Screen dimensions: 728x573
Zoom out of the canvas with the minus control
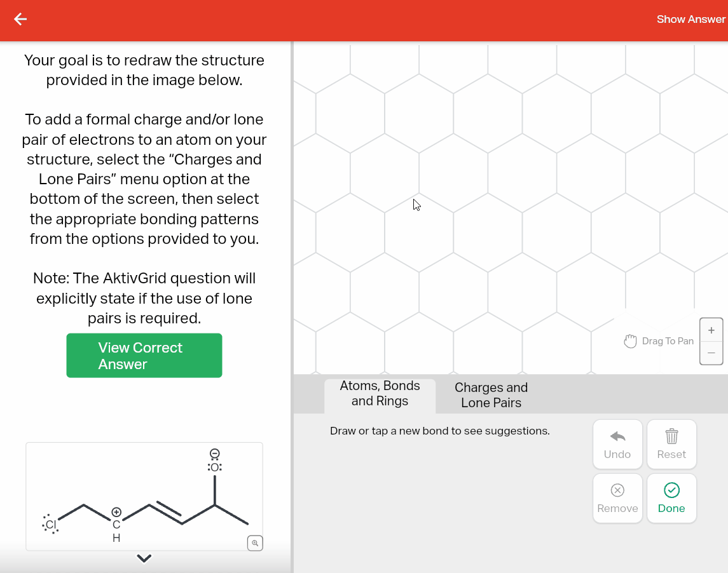[711, 354]
